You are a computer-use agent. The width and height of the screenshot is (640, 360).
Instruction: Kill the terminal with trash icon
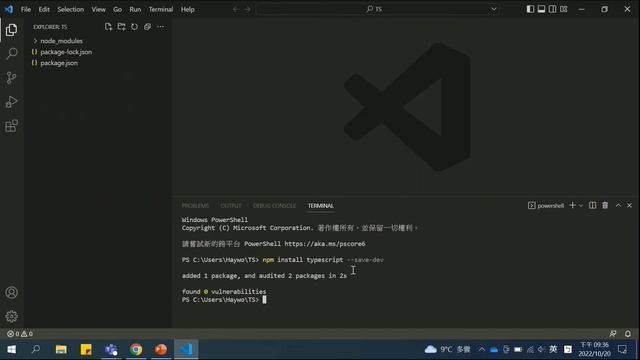click(605, 205)
